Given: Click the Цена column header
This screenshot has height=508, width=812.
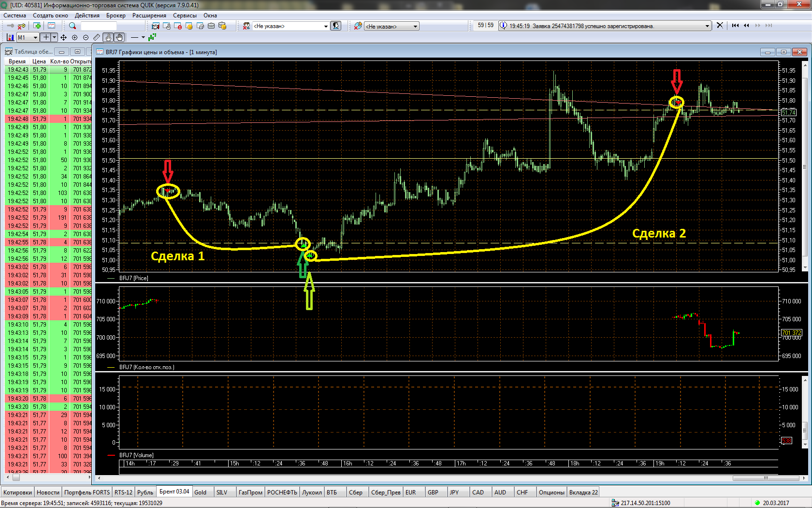Looking at the screenshot, I should tap(39, 61).
